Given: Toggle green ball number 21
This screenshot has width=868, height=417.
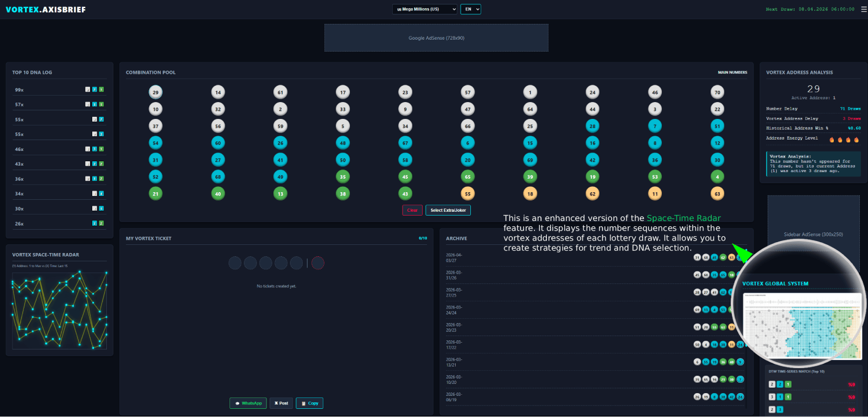Looking at the screenshot, I should click(x=156, y=194).
